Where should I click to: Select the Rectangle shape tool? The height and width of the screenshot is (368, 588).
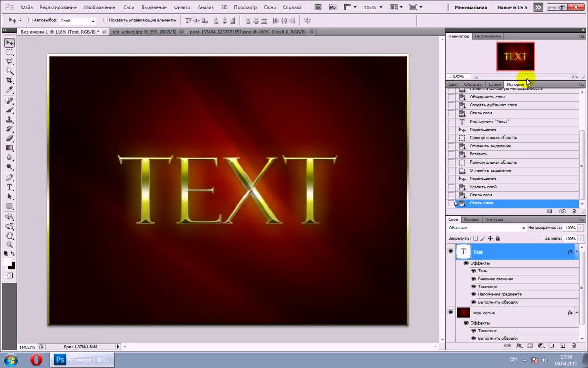click(9, 206)
